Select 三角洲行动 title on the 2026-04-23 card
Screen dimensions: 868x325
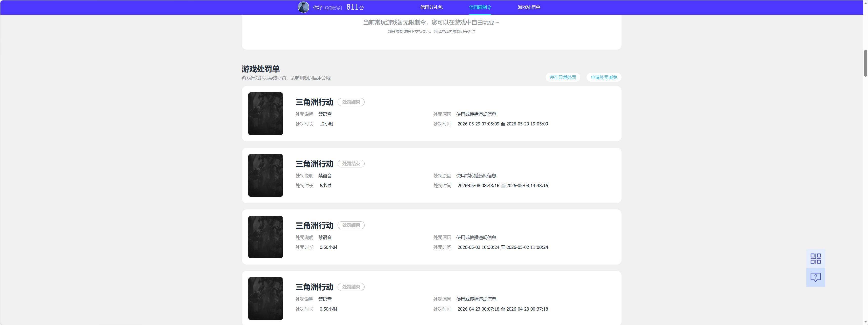click(x=314, y=287)
